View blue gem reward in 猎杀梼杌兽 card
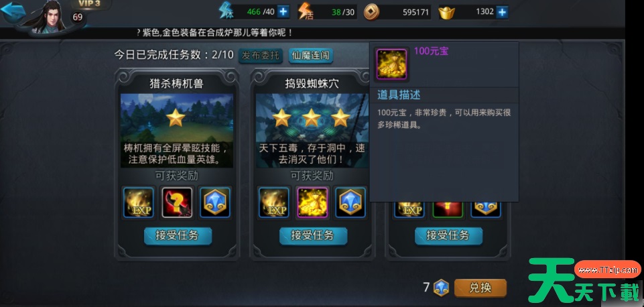644x307 pixels. pos(215,202)
